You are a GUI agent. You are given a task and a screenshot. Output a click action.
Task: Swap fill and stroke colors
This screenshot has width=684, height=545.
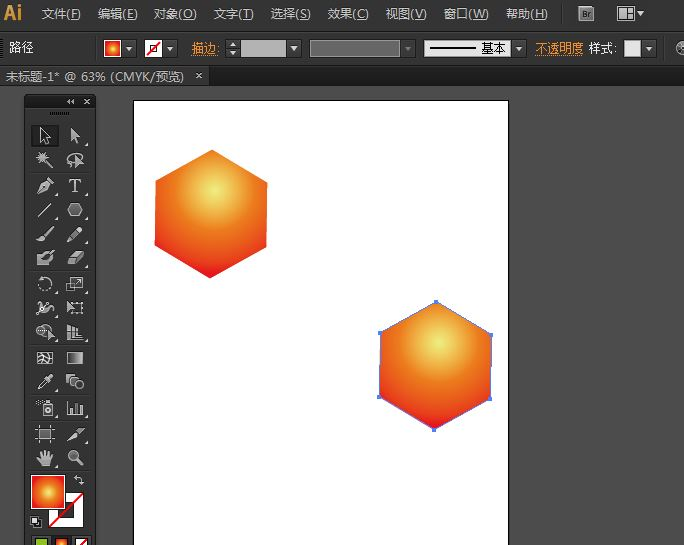click(79, 480)
